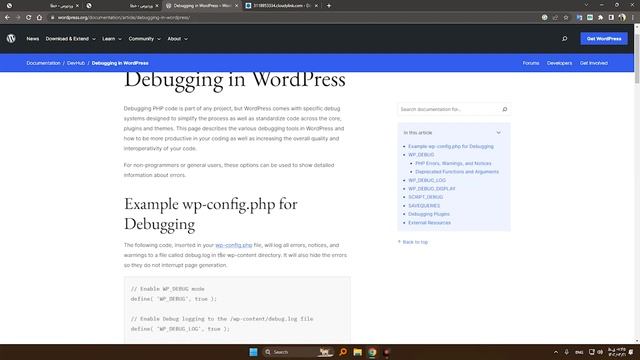
Task: Click the share icon in the address bar
Action: (x=555, y=18)
